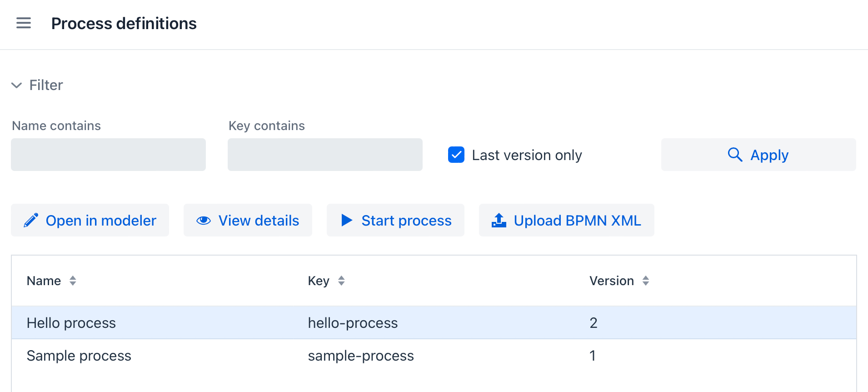Click the magnifier icon on Apply
This screenshot has width=868, height=392.
coord(734,155)
